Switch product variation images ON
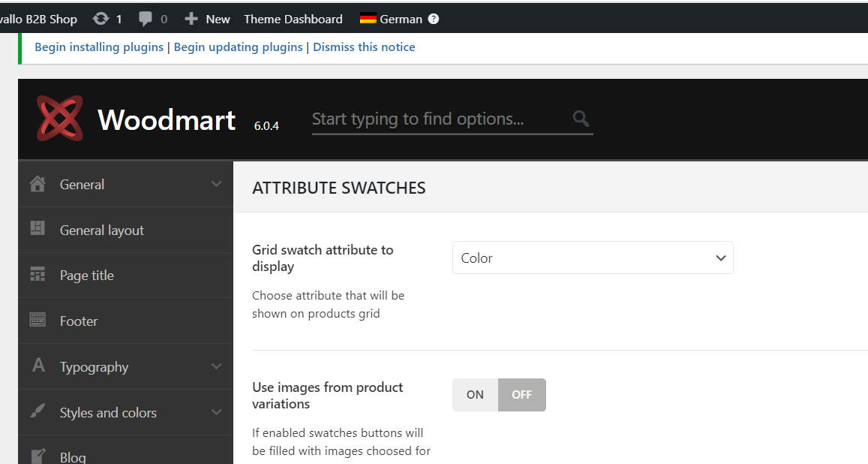Screen dimensions: 868x464 (475, 395)
